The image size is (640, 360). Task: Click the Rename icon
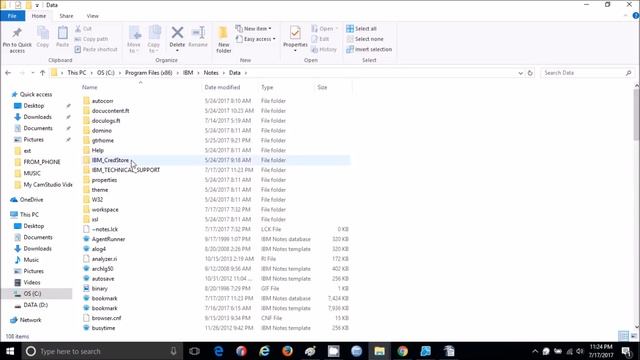(x=198, y=33)
